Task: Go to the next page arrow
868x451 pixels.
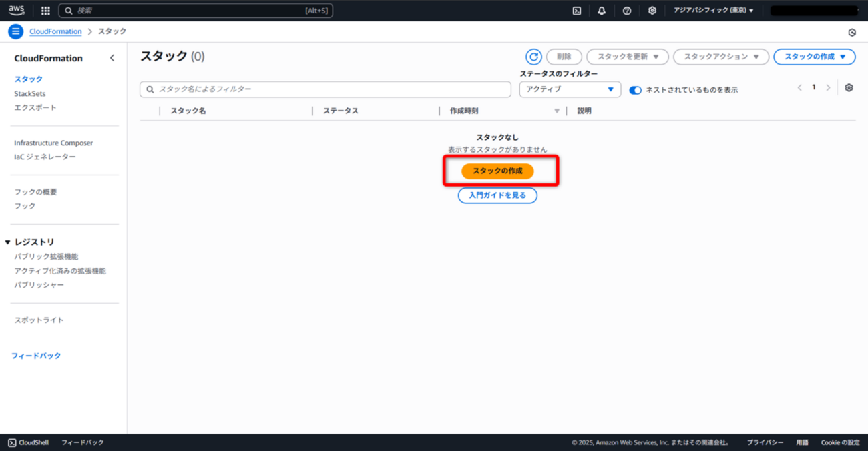Action: pyautogui.click(x=828, y=88)
